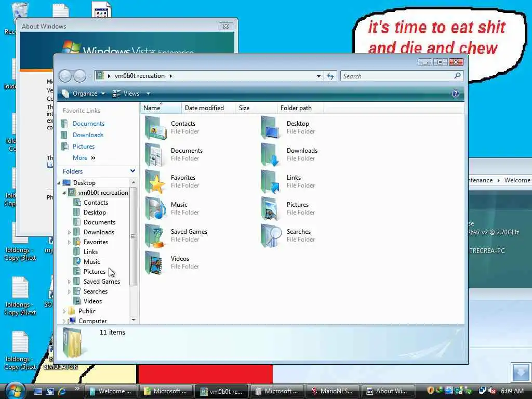532x399 pixels.
Task: Show More favorite links
Action: 84,158
